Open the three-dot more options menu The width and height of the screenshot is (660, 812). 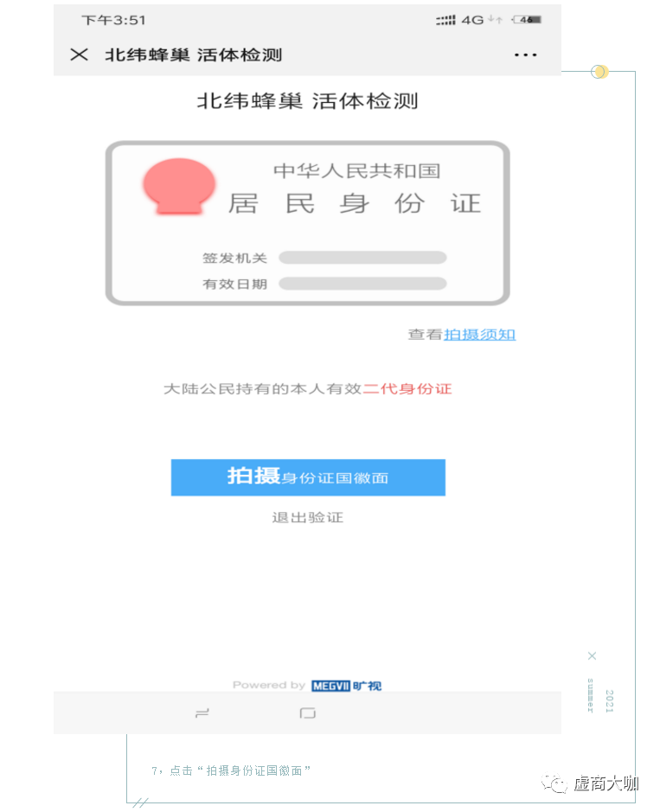coord(525,54)
